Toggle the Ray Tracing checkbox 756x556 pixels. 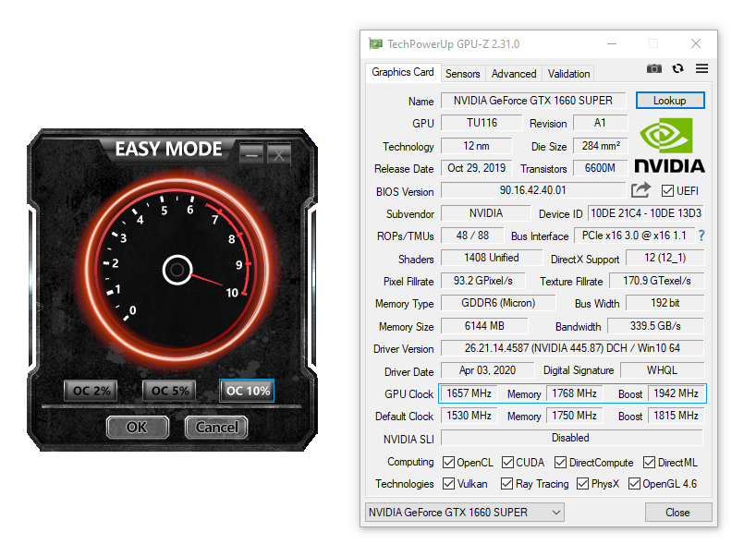[x=506, y=483]
